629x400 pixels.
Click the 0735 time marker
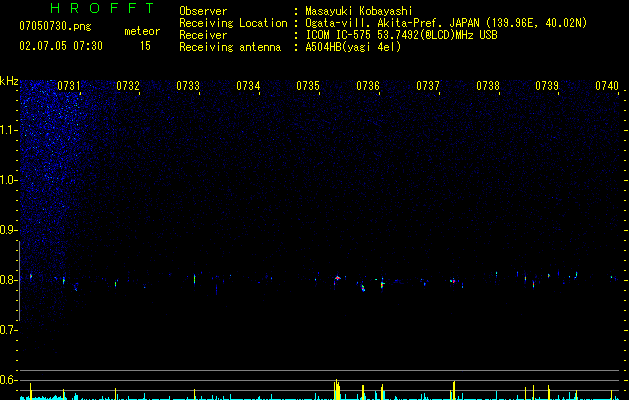pyautogui.click(x=308, y=86)
